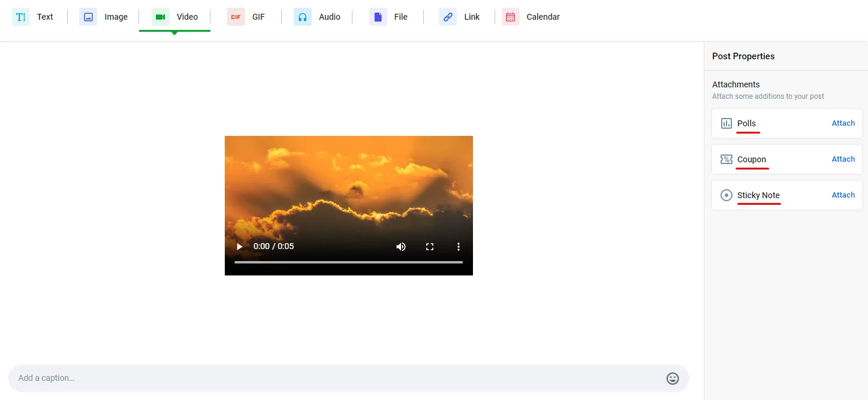Click the Attachments section title
Image resolution: width=868 pixels, height=400 pixels.
(736, 84)
